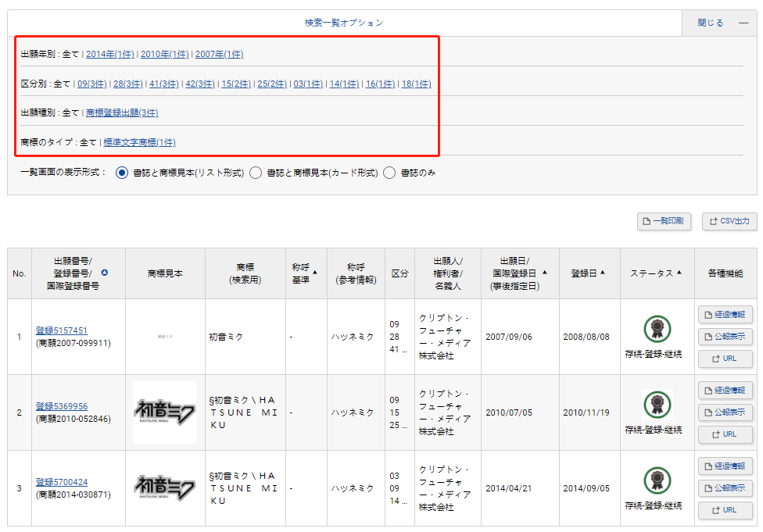Click the status medal icon in row 3
This screenshot has width=763, height=532.
pyautogui.click(x=657, y=480)
